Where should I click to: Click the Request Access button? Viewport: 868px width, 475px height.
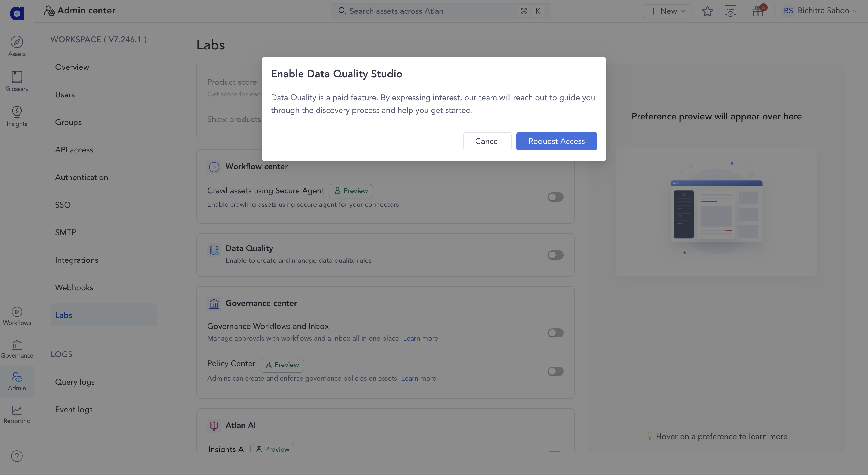pyautogui.click(x=556, y=141)
